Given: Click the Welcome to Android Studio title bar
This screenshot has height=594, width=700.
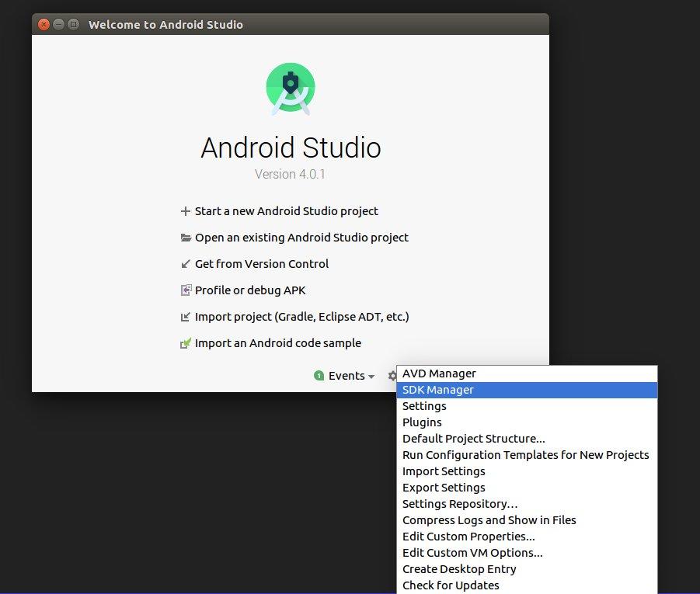Looking at the screenshot, I should point(291,24).
